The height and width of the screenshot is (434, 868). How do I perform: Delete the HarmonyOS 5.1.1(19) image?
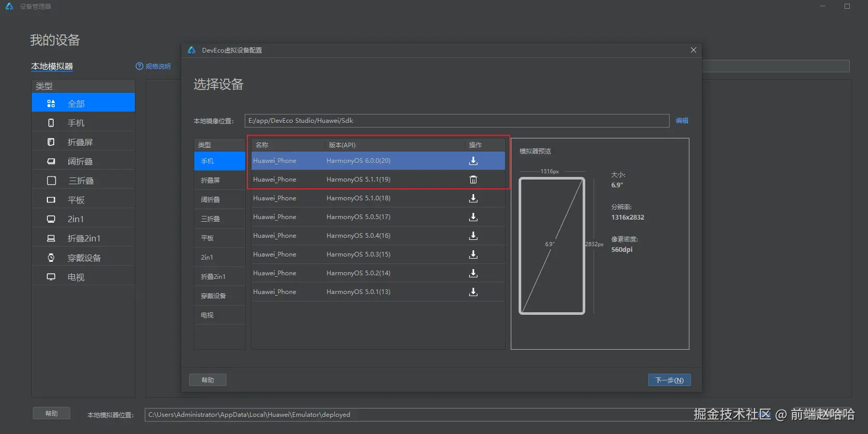point(473,180)
